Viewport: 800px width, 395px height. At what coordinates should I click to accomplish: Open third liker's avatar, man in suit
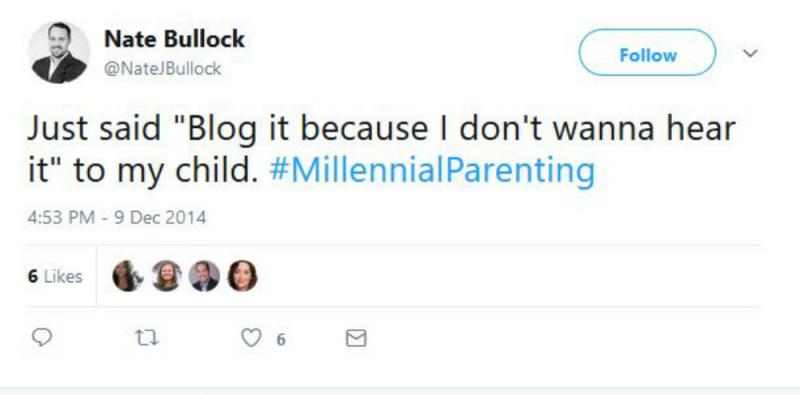click(204, 276)
